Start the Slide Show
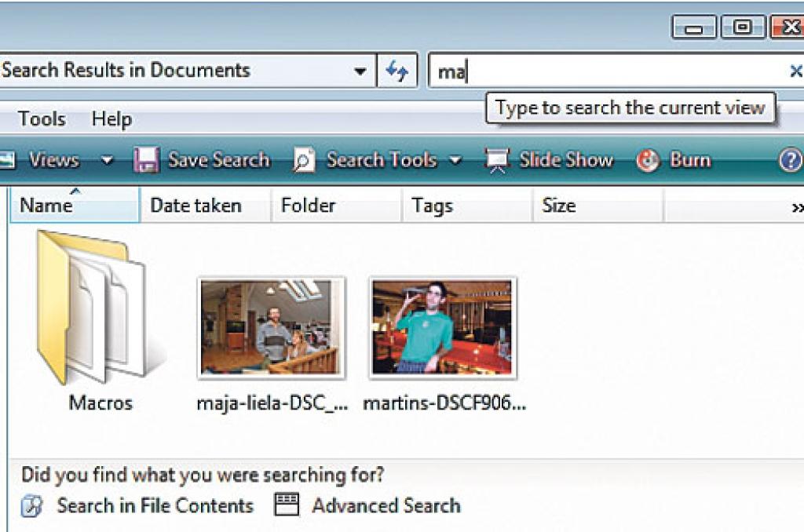804x532 pixels. (550, 160)
